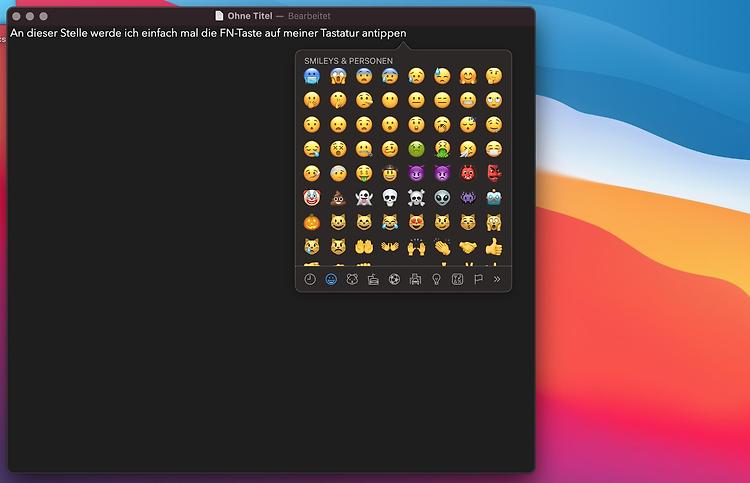Select the raising hands emoji
The height and width of the screenshot is (483, 750).
pyautogui.click(x=416, y=247)
